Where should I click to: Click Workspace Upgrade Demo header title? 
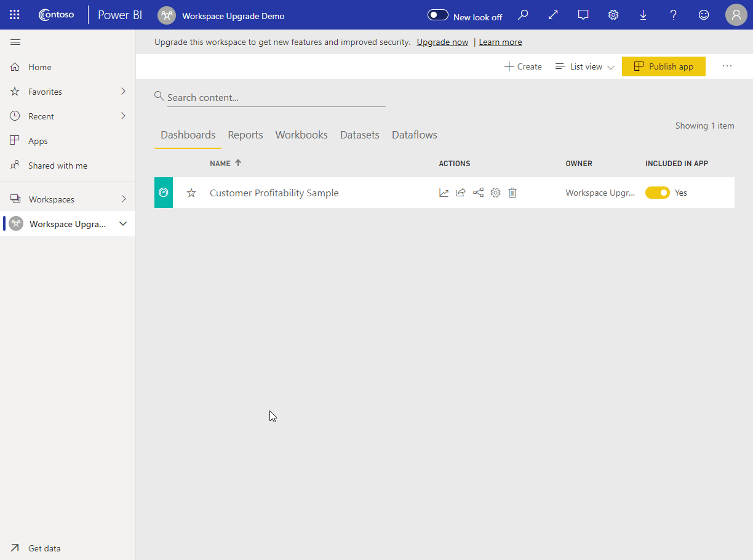[x=234, y=16]
